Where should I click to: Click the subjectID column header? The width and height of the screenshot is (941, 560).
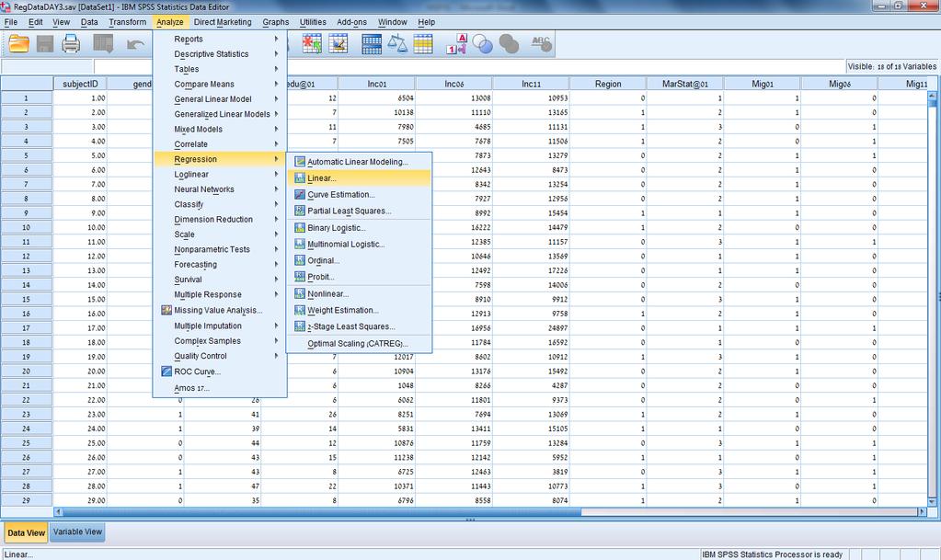80,84
